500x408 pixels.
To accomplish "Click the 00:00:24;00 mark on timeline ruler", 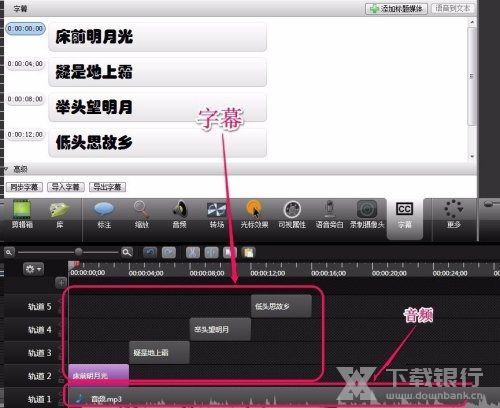I will click(450, 273).
